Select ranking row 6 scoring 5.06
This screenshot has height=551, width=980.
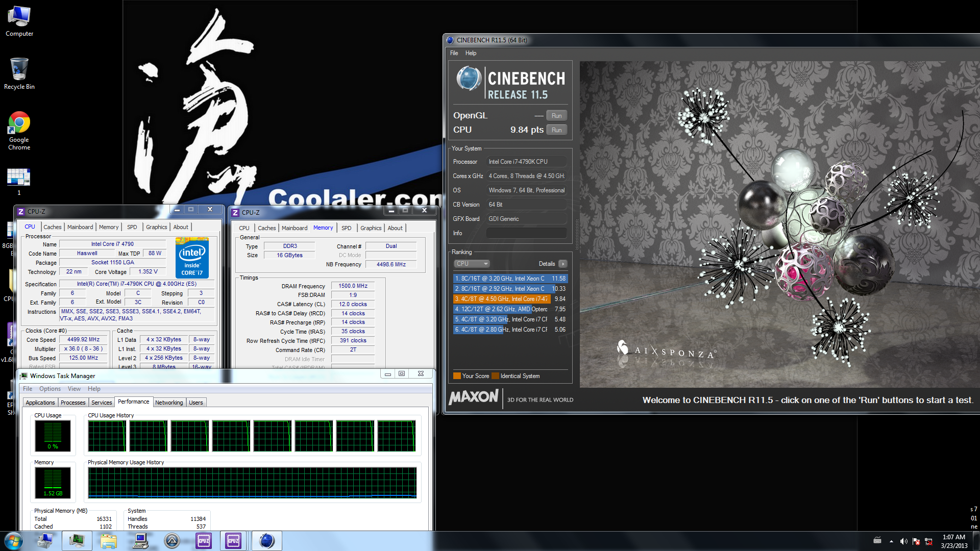[510, 330]
